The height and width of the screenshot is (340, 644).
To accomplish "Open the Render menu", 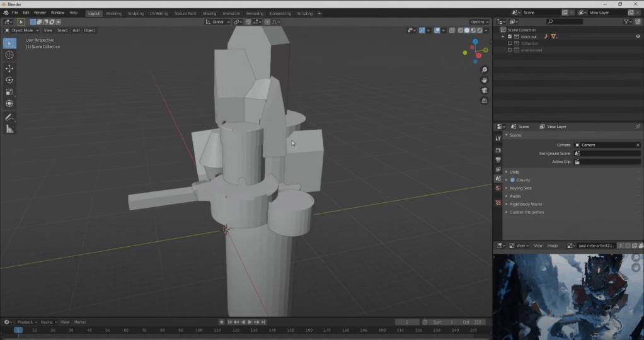I will [40, 13].
